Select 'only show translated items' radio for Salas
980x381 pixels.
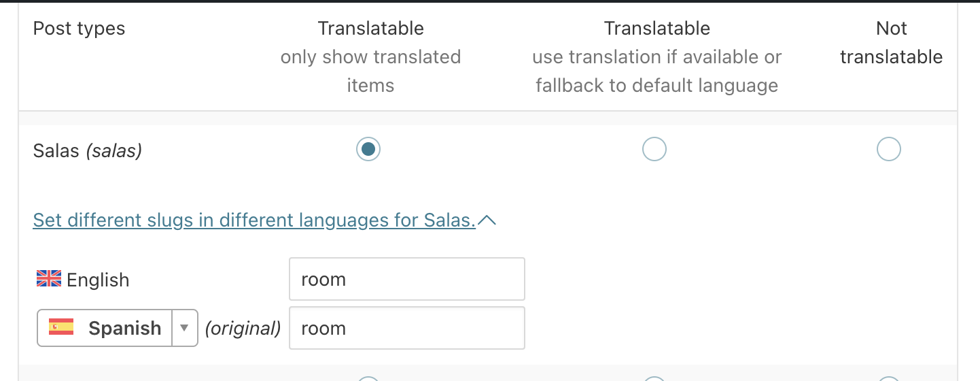click(x=368, y=149)
